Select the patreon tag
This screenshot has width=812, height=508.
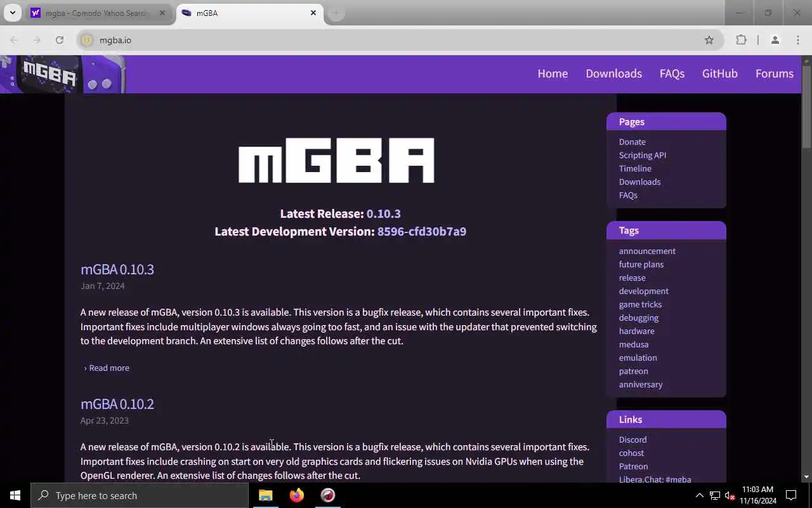point(633,371)
